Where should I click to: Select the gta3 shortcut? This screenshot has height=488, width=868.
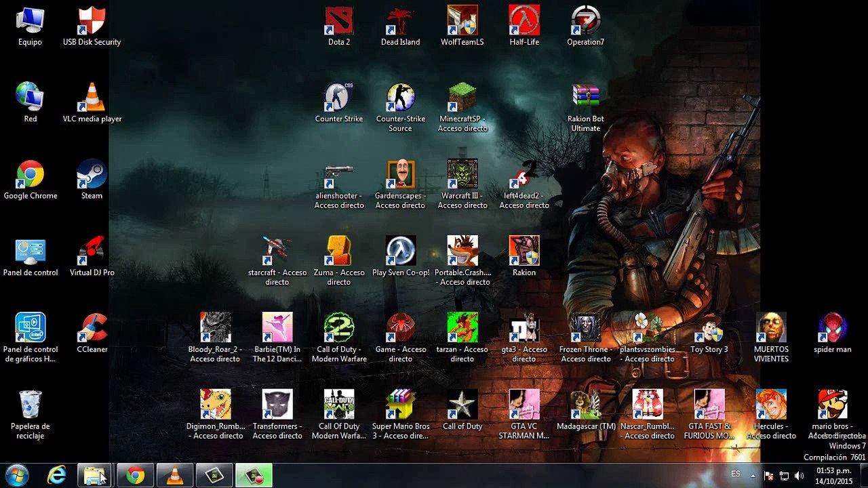point(524,338)
